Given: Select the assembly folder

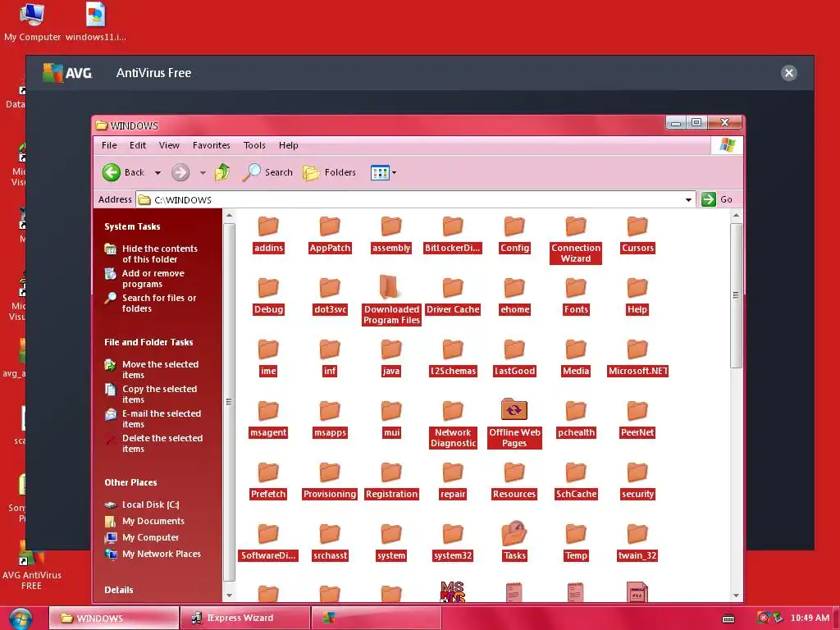Looking at the screenshot, I should pyautogui.click(x=391, y=234).
